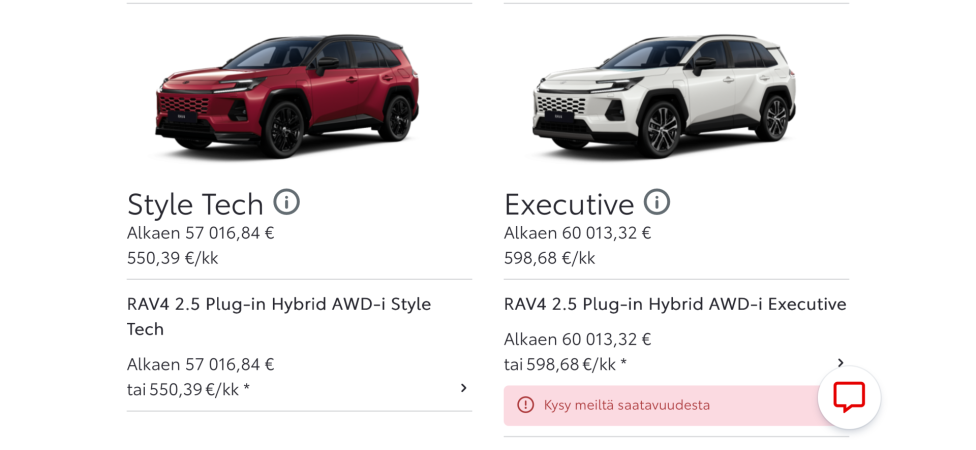
Task: Open the red chat bubble widget
Action: point(849,397)
